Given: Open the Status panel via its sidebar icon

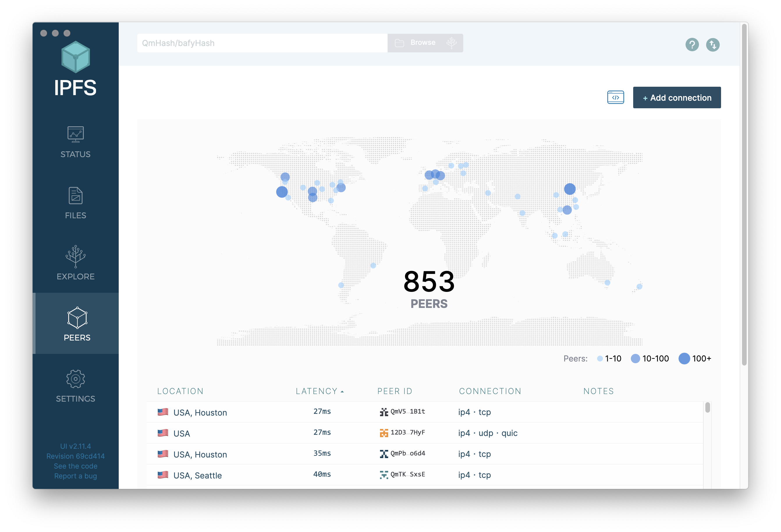Looking at the screenshot, I should [x=75, y=134].
